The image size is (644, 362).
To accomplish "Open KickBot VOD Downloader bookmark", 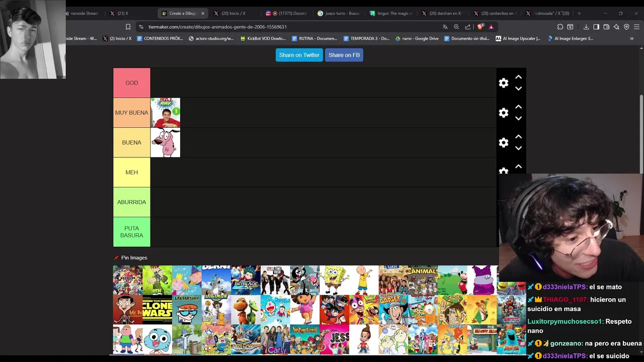I will (263, 38).
